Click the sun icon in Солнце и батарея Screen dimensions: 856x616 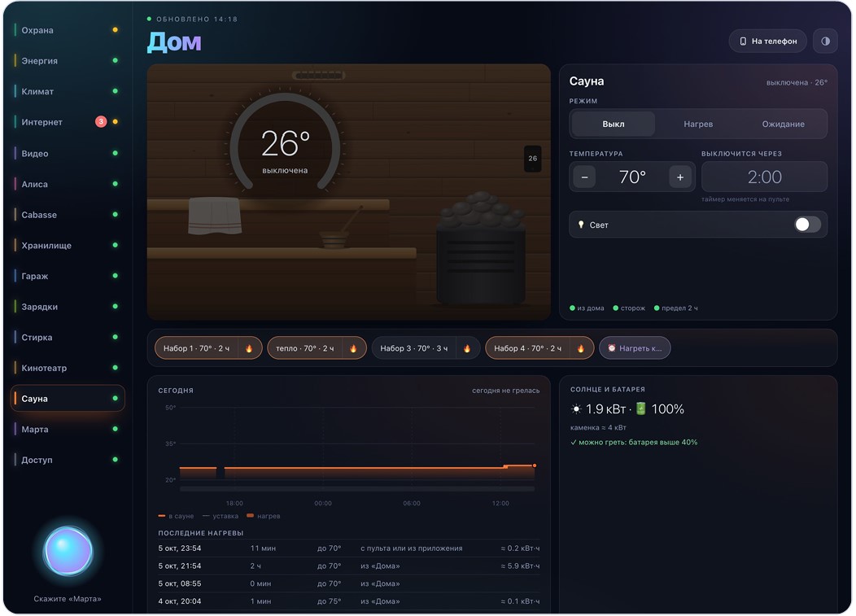pos(576,409)
